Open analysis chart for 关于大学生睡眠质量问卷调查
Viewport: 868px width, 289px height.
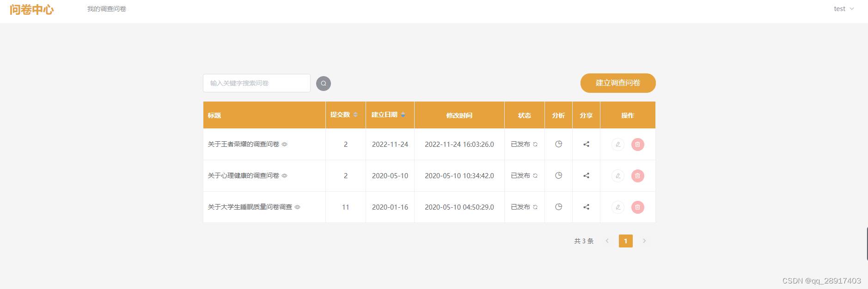pos(558,207)
